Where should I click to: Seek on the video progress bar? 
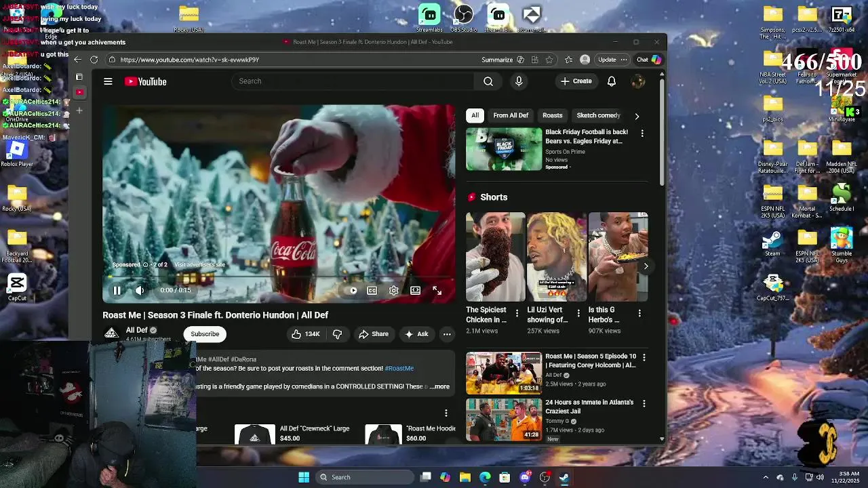tap(279, 277)
